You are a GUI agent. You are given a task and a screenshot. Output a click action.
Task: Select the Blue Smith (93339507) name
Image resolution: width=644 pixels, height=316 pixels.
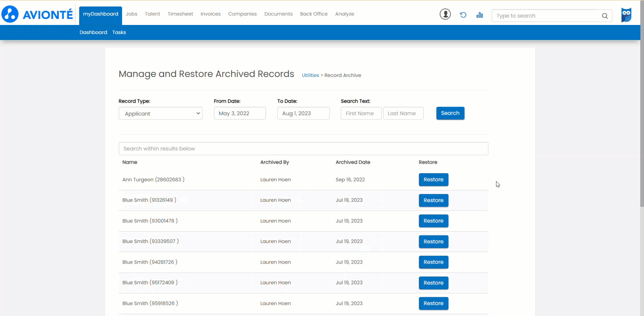pos(151,241)
